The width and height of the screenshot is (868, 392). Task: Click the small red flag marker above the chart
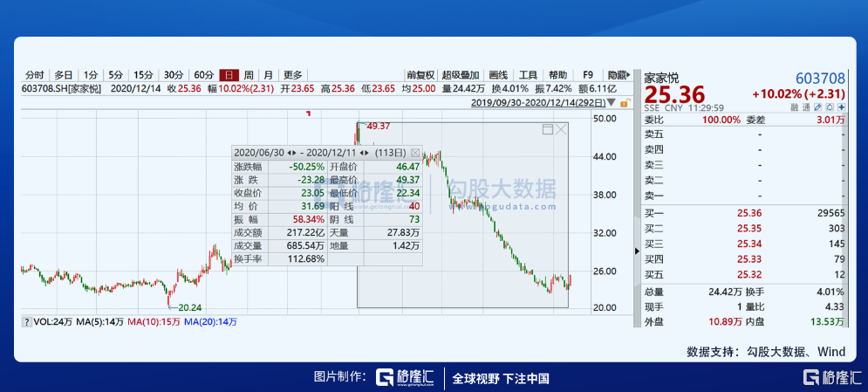[x=309, y=113]
